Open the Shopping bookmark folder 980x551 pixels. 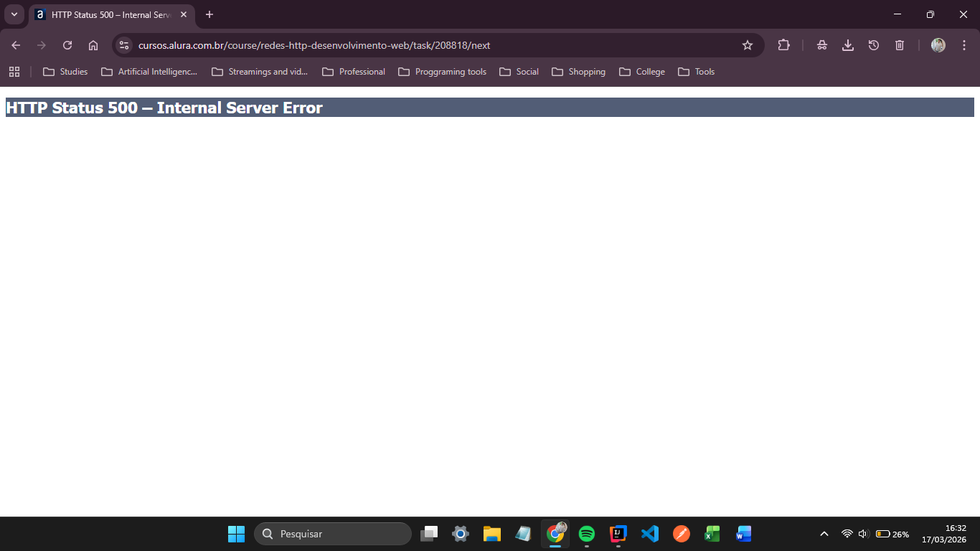(578, 72)
